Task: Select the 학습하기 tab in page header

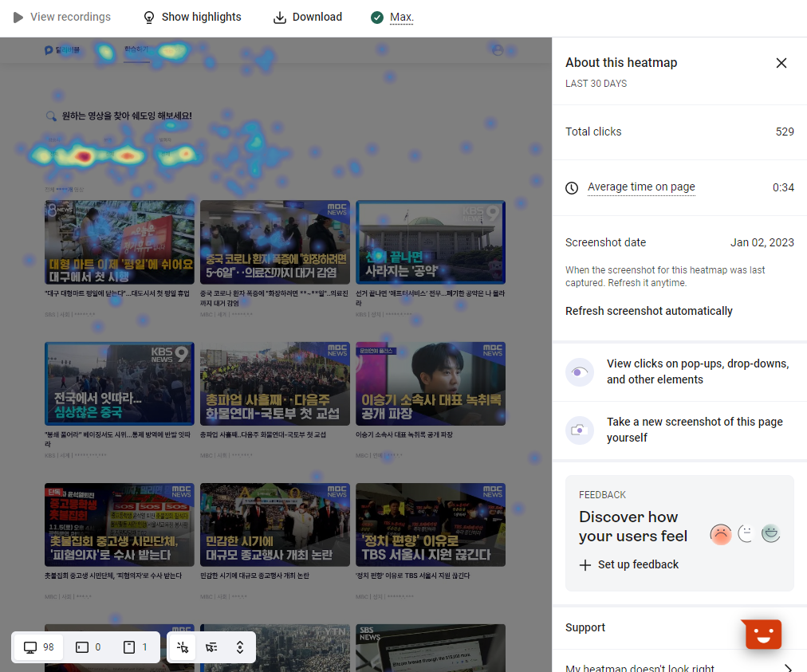Action: pyautogui.click(x=136, y=49)
